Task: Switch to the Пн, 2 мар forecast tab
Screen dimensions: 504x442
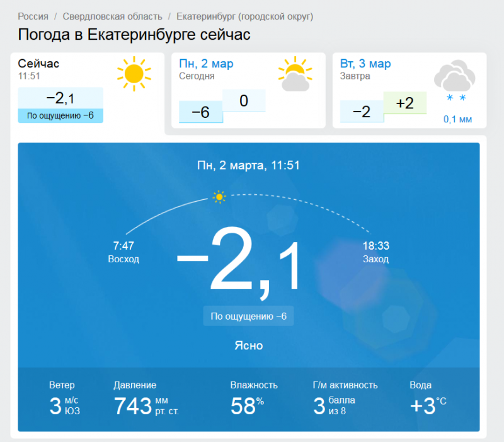Action: (248, 90)
